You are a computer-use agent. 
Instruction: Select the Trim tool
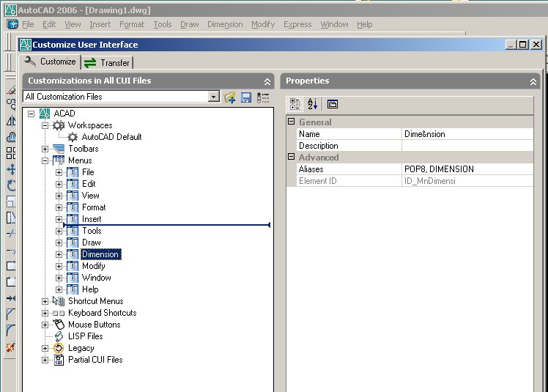tap(11, 233)
